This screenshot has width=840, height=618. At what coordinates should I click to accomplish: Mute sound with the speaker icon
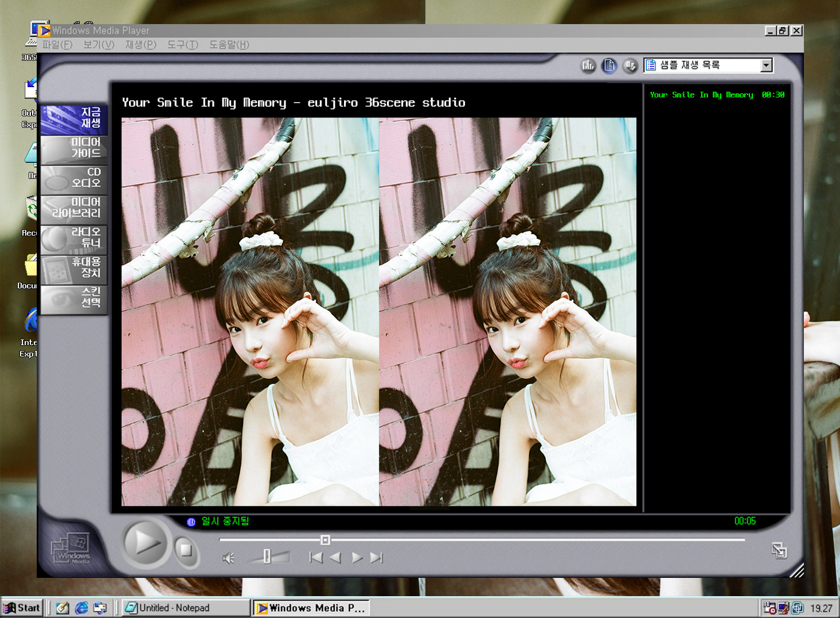(228, 558)
